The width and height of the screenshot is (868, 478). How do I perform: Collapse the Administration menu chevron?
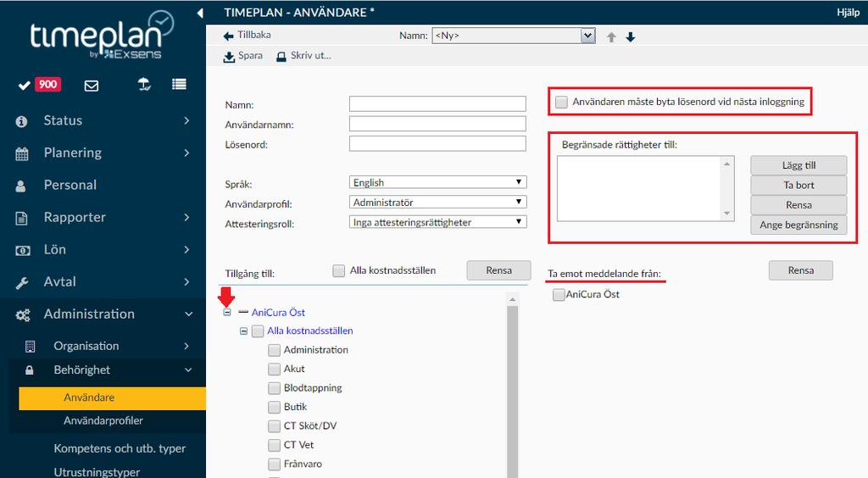(x=188, y=314)
